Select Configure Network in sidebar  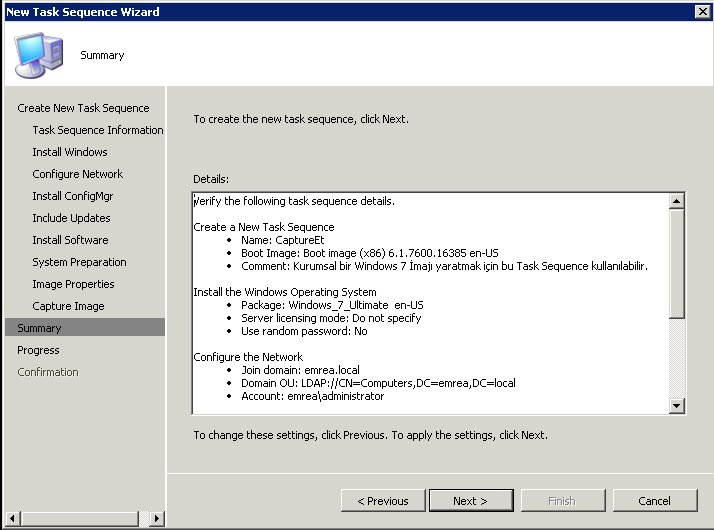click(77, 174)
